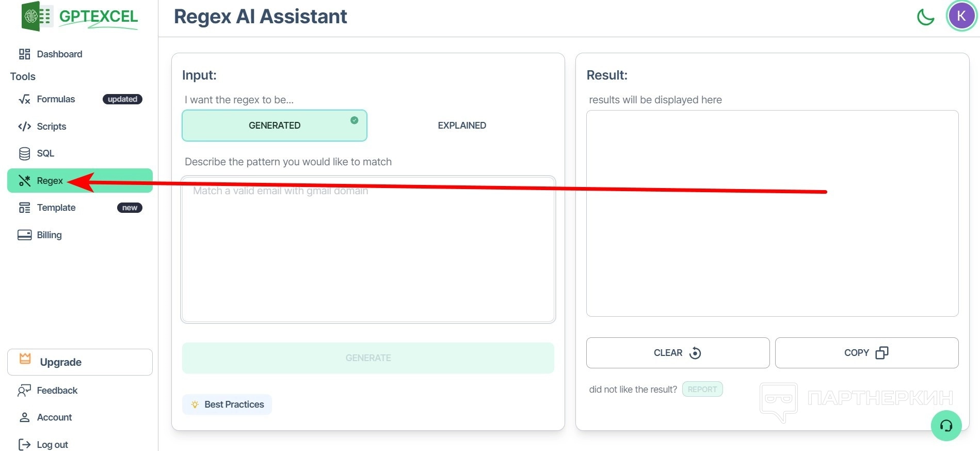
Task: Click the Upgrade crown button
Action: [x=80, y=362]
